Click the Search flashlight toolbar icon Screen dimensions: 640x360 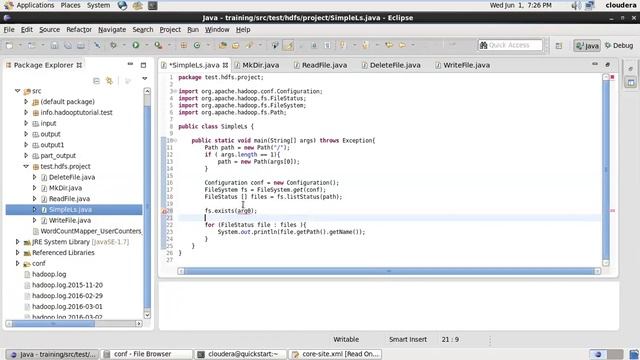pyautogui.click(x=249, y=45)
